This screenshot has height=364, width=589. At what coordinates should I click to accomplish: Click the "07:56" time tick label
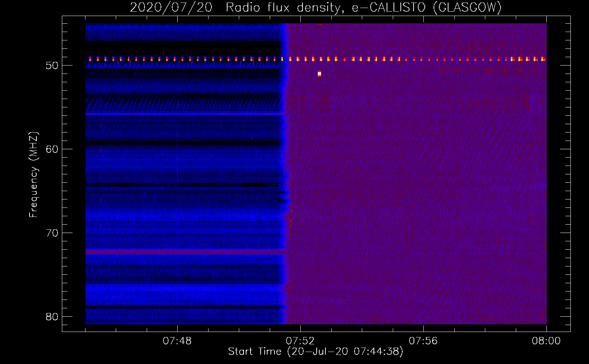(423, 341)
